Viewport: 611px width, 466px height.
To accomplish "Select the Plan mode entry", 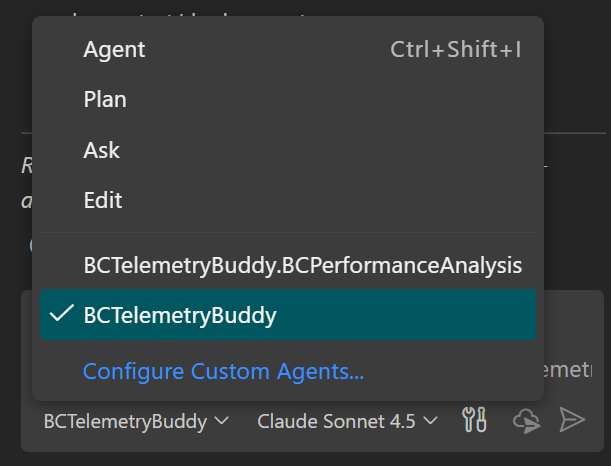I will point(105,99).
